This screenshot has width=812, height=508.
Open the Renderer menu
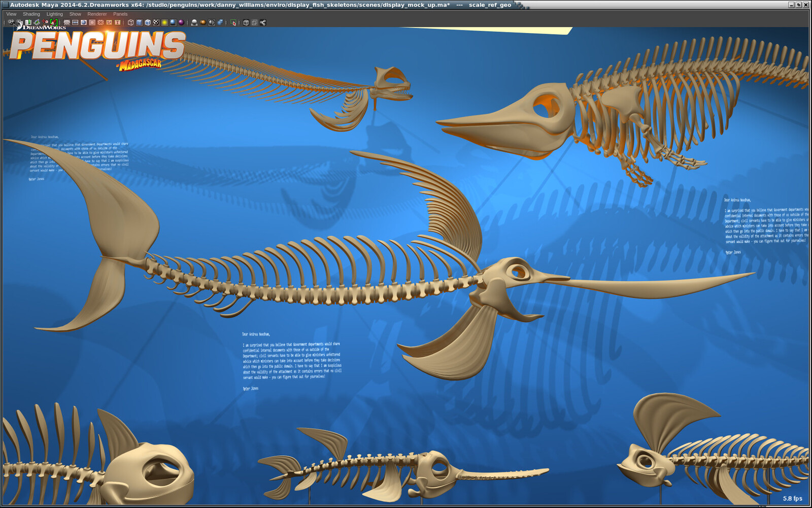[97, 14]
